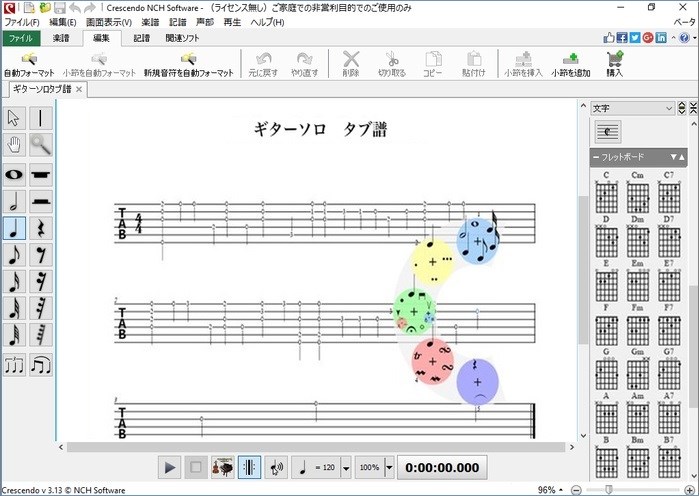Toggle the metronome button
This screenshot has width=699, height=496.
249,467
